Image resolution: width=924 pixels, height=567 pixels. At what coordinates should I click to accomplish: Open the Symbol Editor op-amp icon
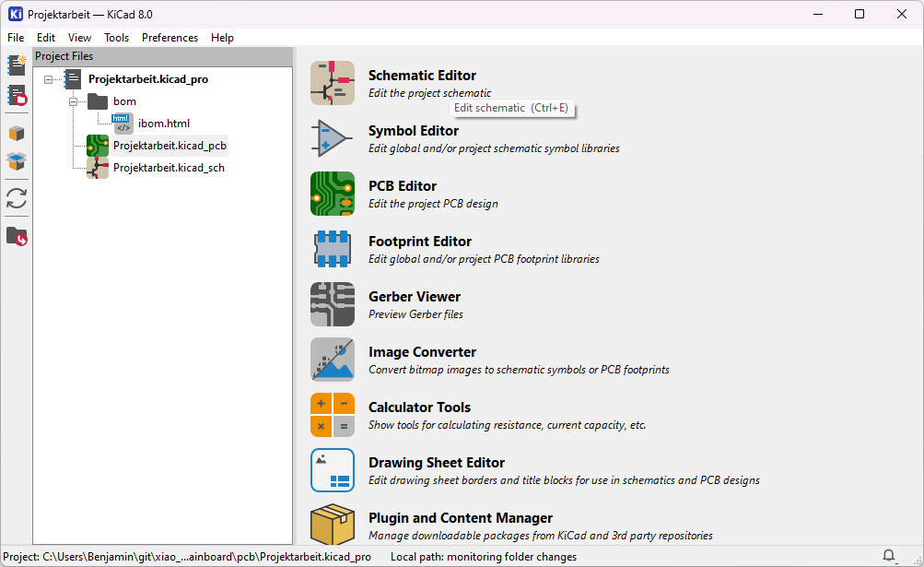333,138
